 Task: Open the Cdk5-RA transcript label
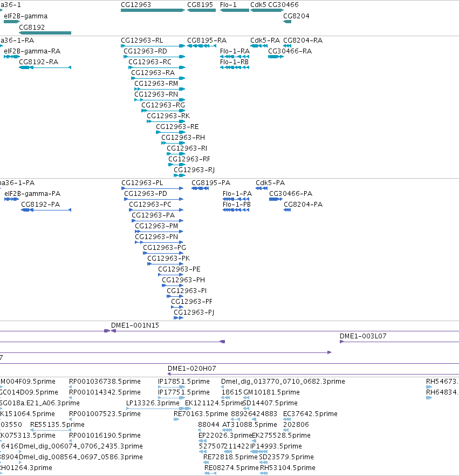point(265,40)
